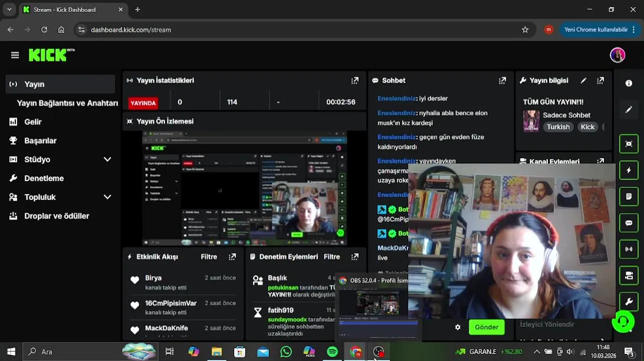Toggle the activity feed lightning-bolt panel button
This screenshot has width=644, height=361.
(628, 170)
